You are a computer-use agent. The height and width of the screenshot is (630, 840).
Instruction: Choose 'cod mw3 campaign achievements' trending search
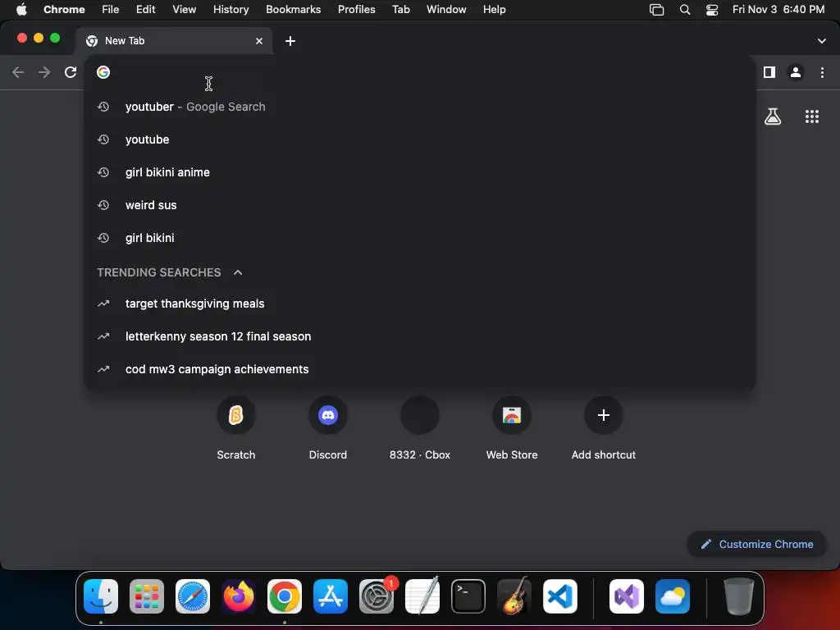click(x=420, y=369)
